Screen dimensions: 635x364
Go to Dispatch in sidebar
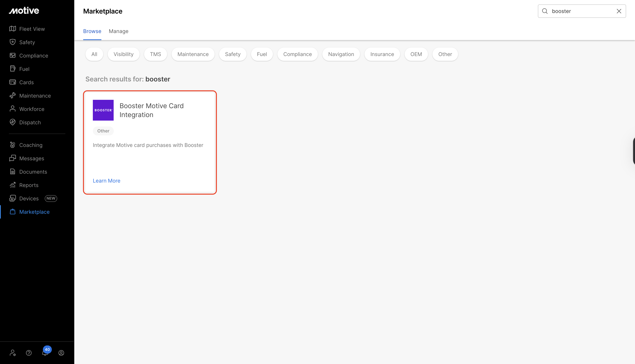coord(30,122)
